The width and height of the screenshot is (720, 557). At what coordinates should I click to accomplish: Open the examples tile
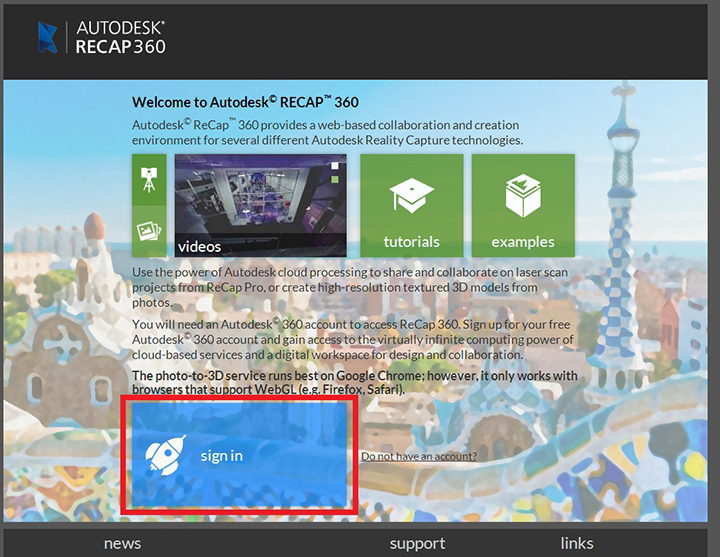click(523, 205)
